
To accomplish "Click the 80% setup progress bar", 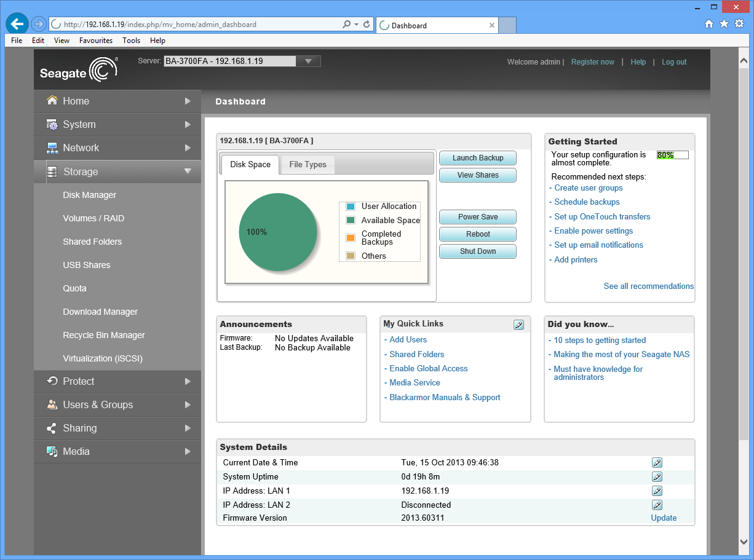I will click(x=672, y=156).
